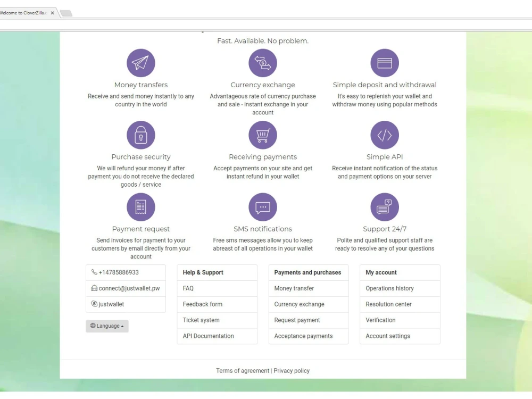This screenshot has width=532, height=399.
Task: Click the shopping cart Receiving payments icon
Action: tap(263, 135)
